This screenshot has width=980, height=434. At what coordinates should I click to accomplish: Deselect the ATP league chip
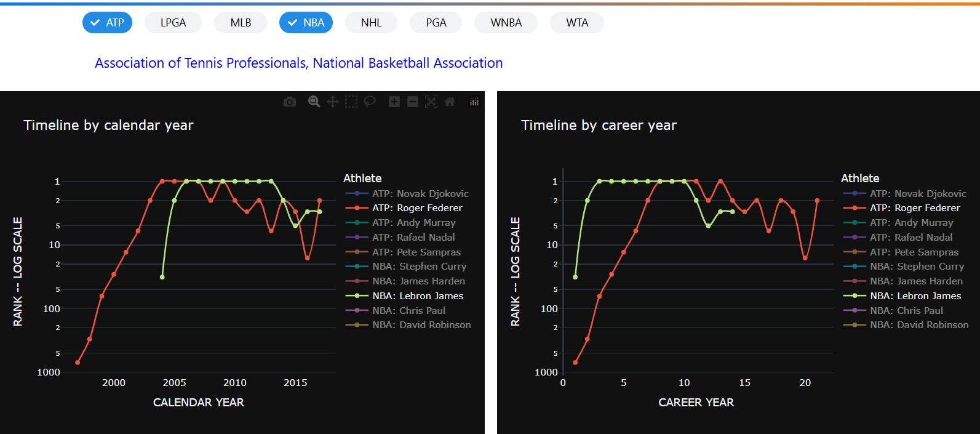107,23
